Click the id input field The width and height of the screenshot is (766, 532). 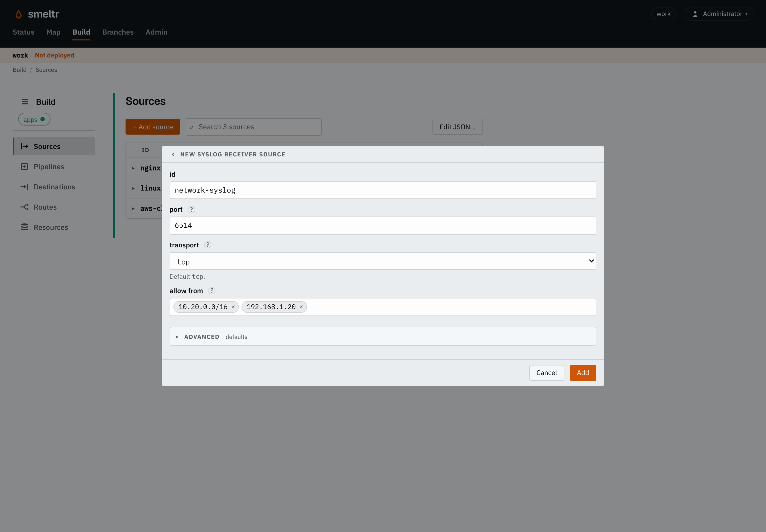coord(383,190)
